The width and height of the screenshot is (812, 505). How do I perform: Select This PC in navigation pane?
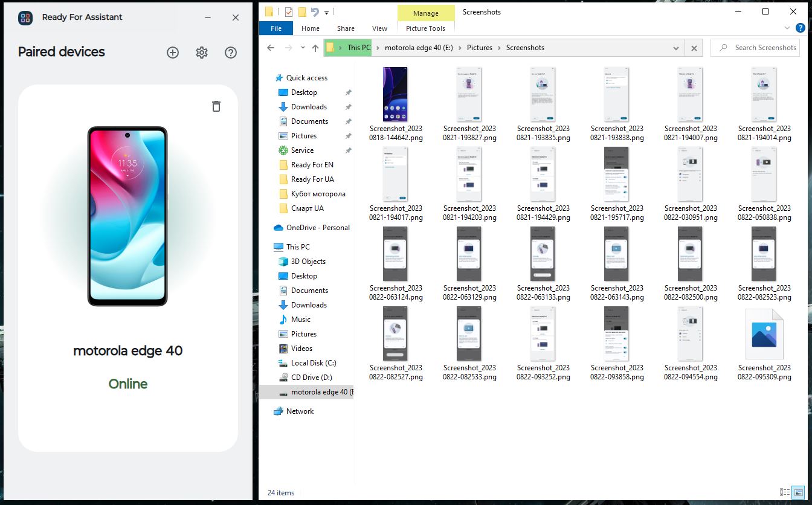pos(292,247)
